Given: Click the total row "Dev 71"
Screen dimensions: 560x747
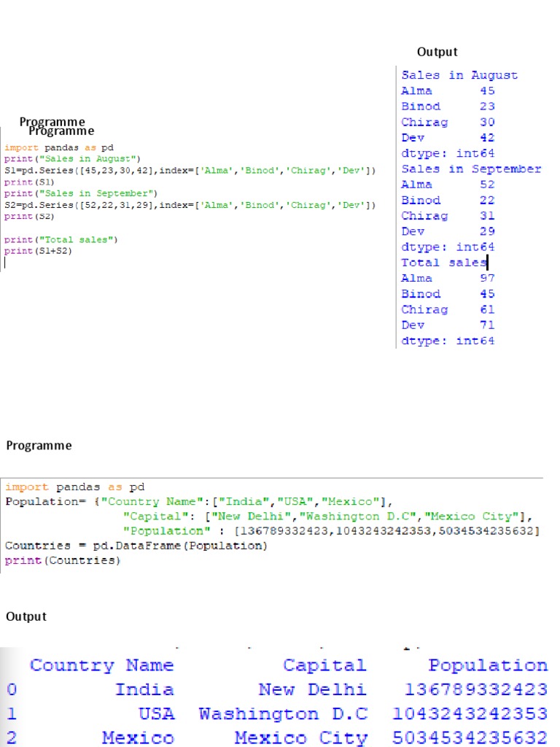Looking at the screenshot, I should pos(448,325).
